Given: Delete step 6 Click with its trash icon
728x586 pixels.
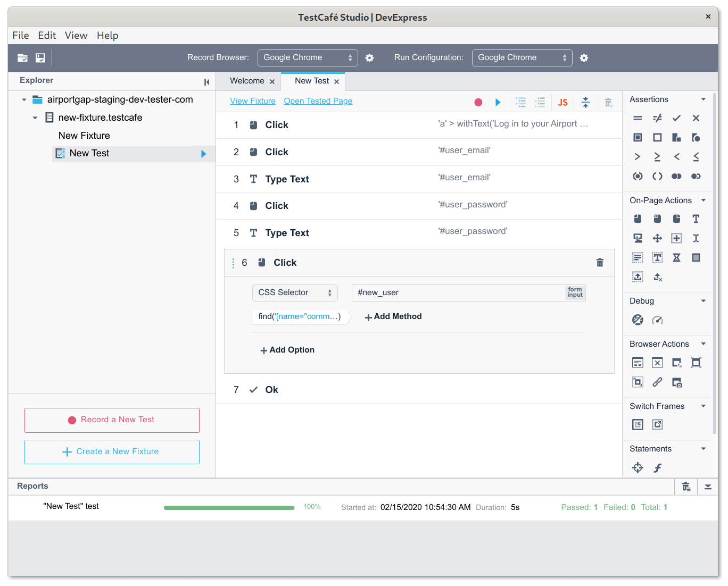Looking at the screenshot, I should [600, 263].
